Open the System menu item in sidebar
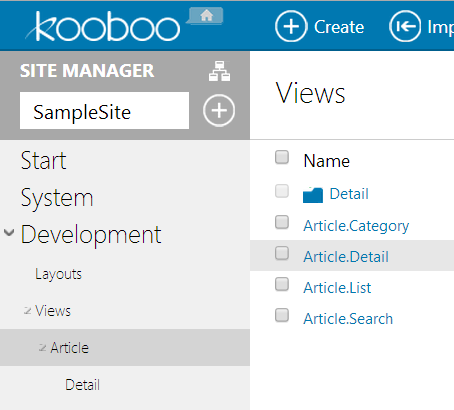 click(x=57, y=198)
